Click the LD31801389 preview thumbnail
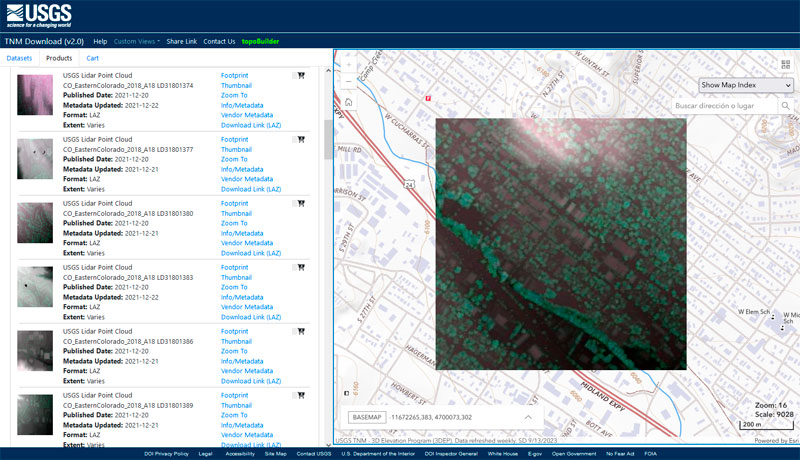 (35, 415)
